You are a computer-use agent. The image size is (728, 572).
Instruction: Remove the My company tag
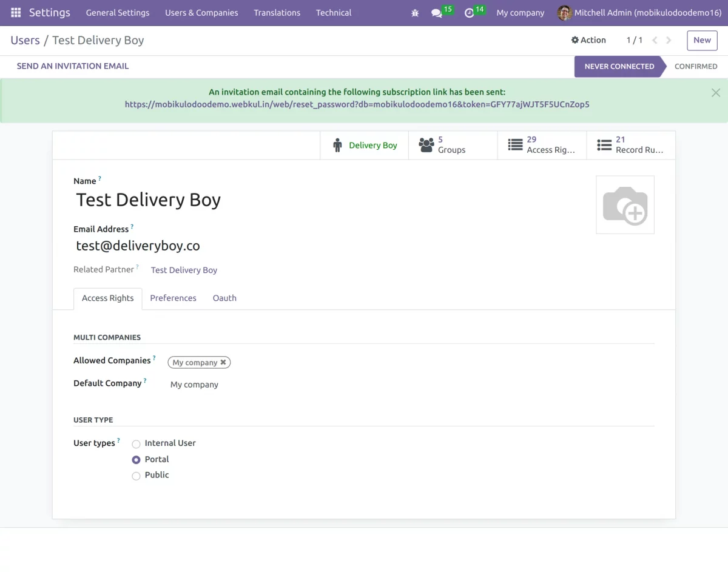pos(224,362)
